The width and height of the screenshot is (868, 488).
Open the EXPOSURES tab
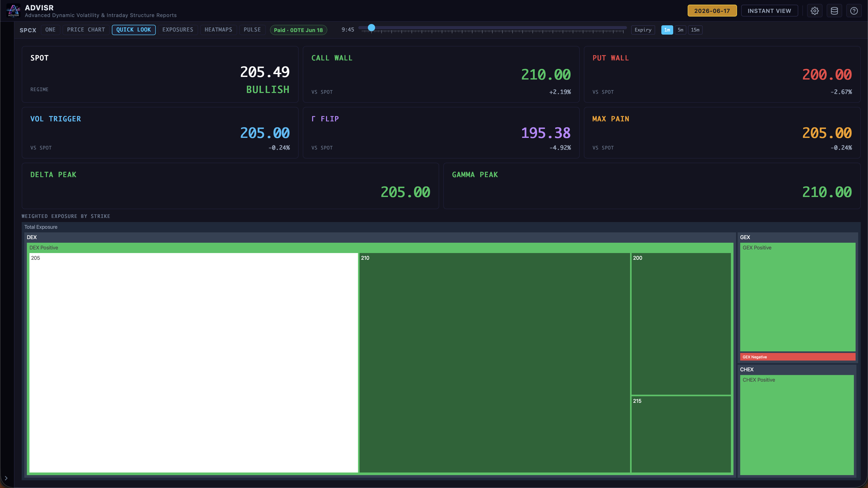(178, 30)
